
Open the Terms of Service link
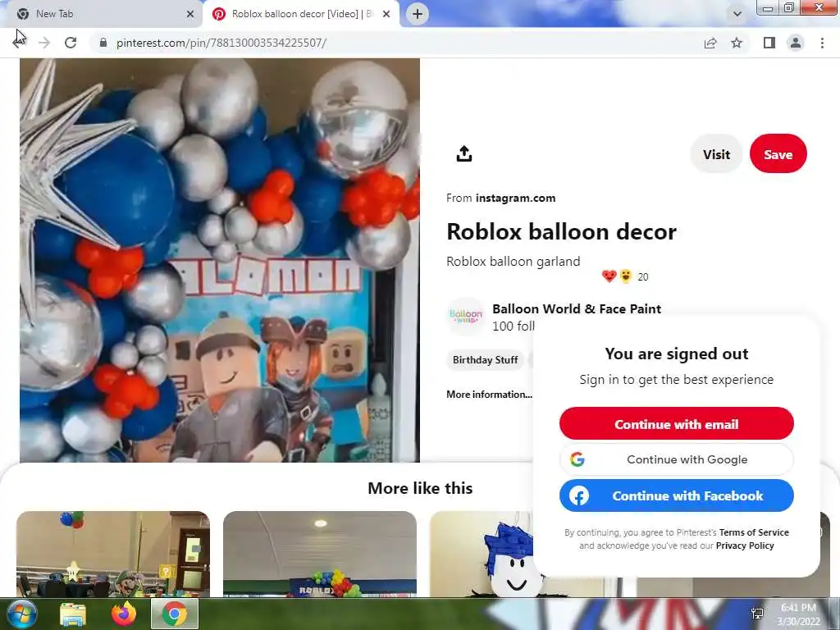754,532
